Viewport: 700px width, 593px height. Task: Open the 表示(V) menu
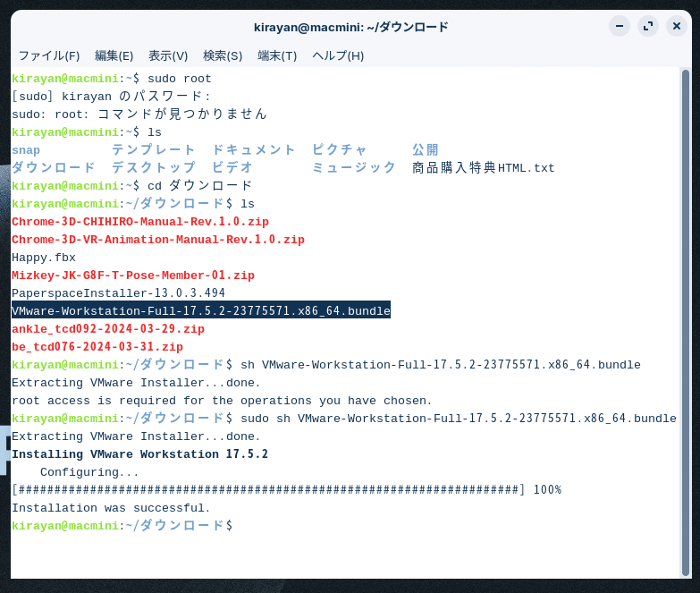(x=168, y=55)
